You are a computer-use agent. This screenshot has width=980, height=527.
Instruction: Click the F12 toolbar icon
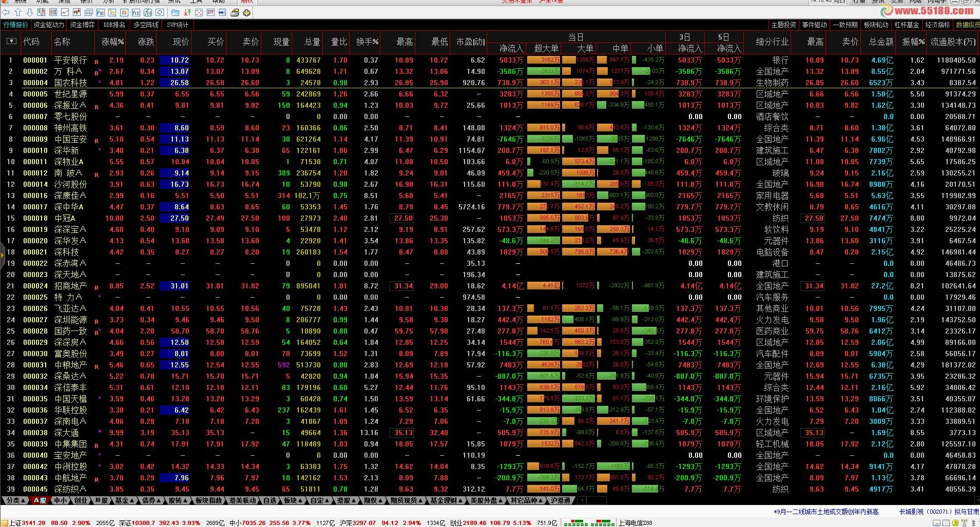tap(136, 12)
